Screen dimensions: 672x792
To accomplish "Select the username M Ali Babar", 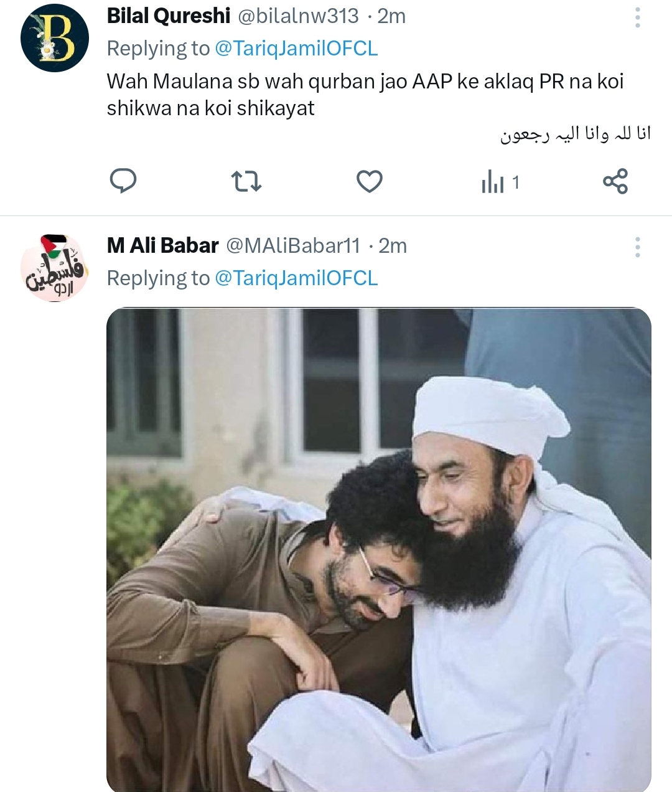I will (162, 245).
